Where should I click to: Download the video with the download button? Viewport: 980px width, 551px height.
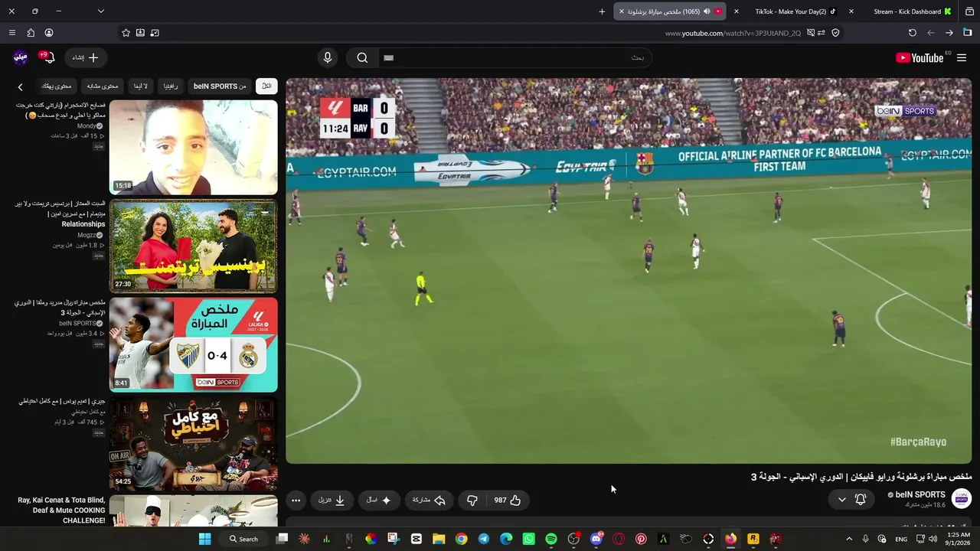332,500
